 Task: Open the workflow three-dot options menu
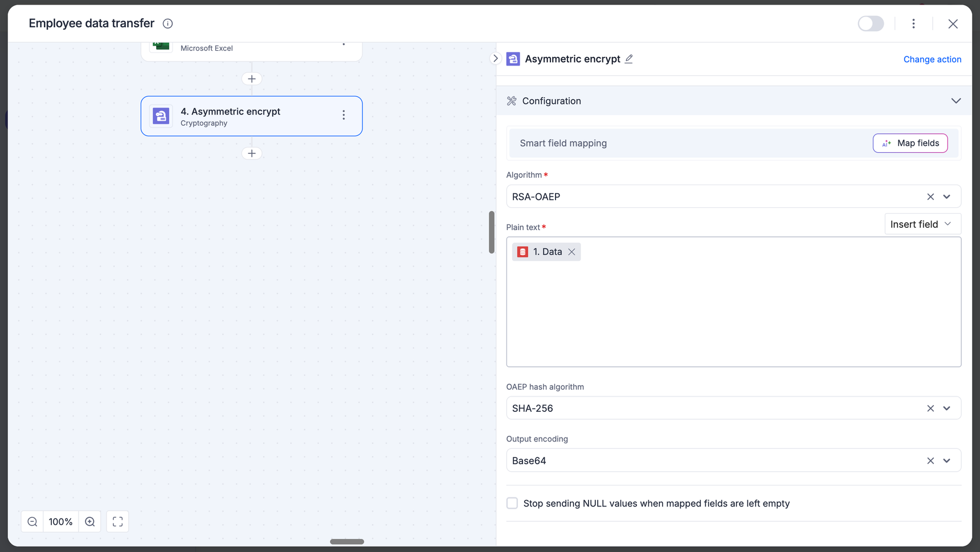913,23
